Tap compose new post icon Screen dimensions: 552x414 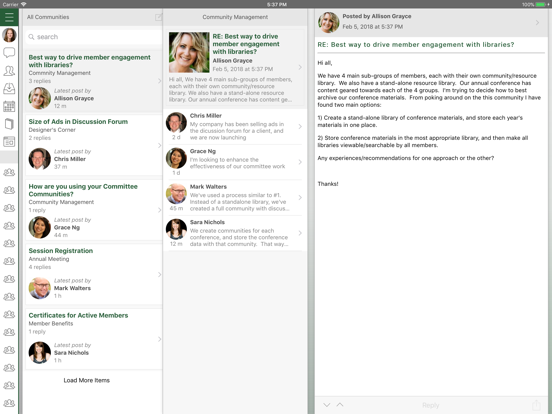tap(158, 17)
